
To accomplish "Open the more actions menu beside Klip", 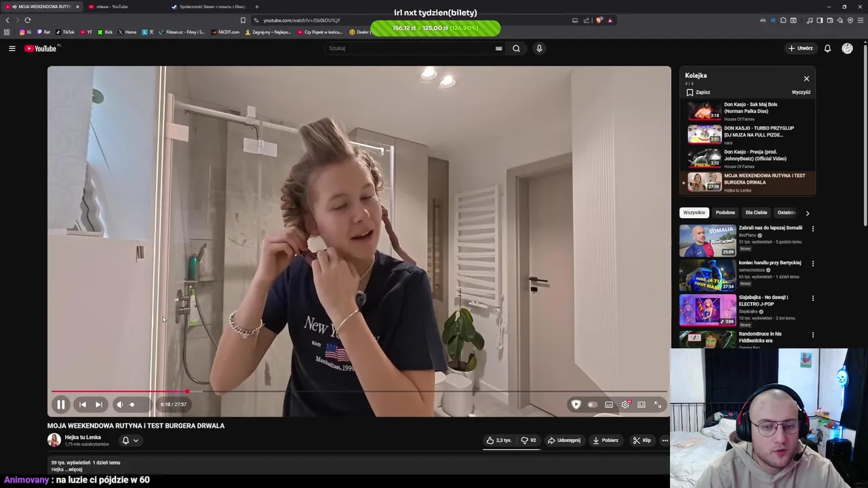I will coord(665,441).
